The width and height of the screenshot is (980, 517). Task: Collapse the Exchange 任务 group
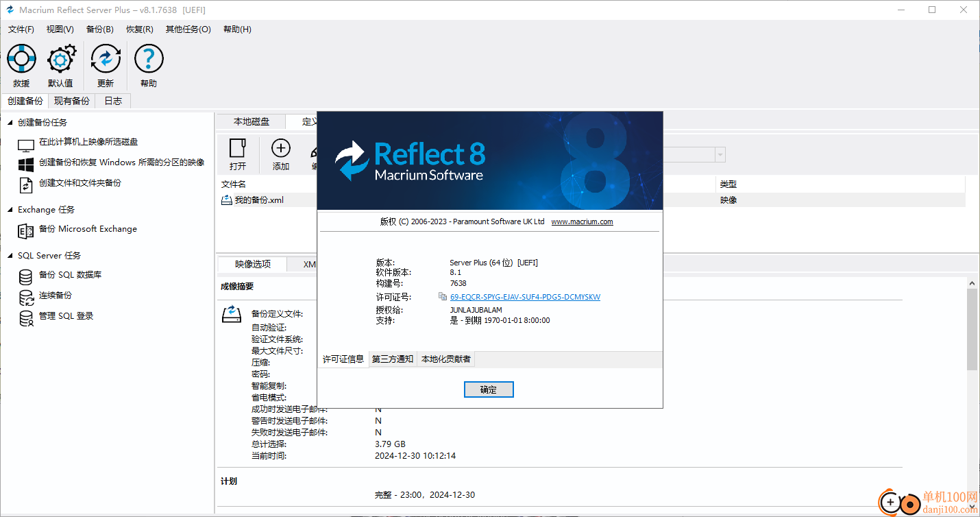click(x=10, y=210)
